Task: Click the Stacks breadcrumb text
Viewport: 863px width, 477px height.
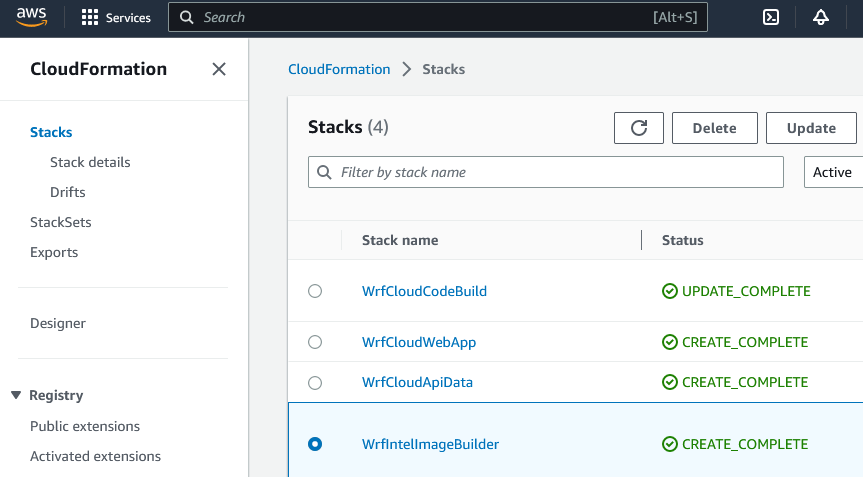Action: click(x=444, y=69)
